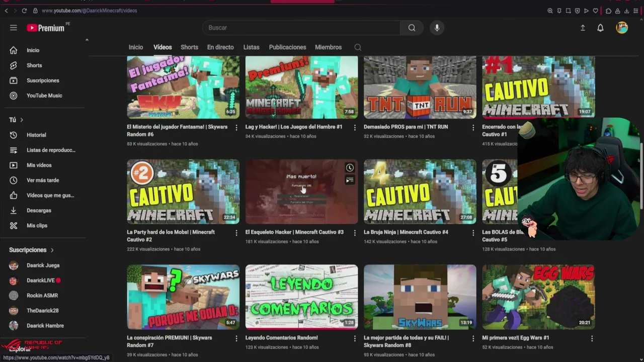Open Egg Wars #1 video thumbnail

pyautogui.click(x=539, y=297)
